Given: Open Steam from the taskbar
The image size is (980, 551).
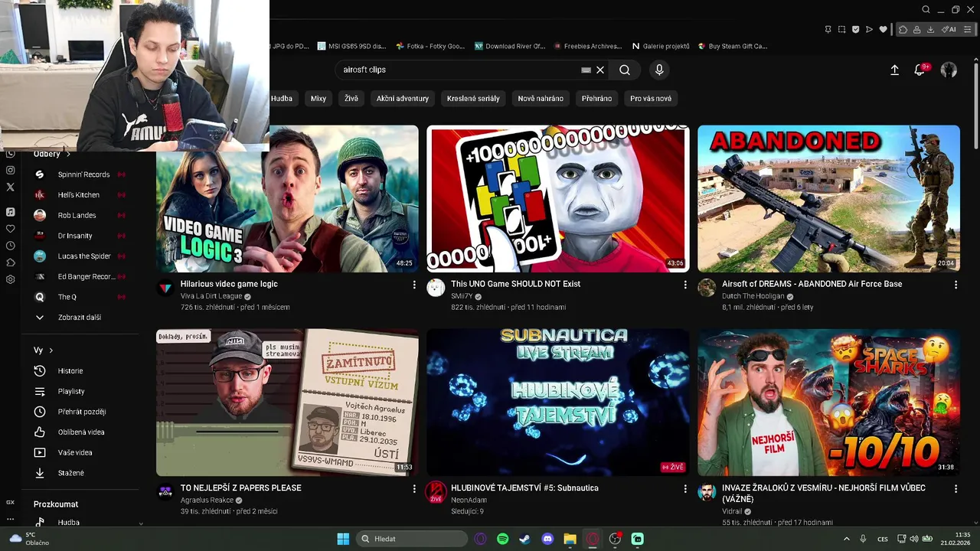Looking at the screenshot, I should 524,539.
